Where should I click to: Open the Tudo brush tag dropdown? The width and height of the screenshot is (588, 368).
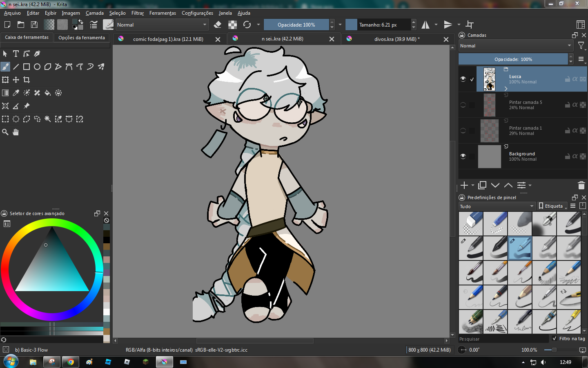497,206
